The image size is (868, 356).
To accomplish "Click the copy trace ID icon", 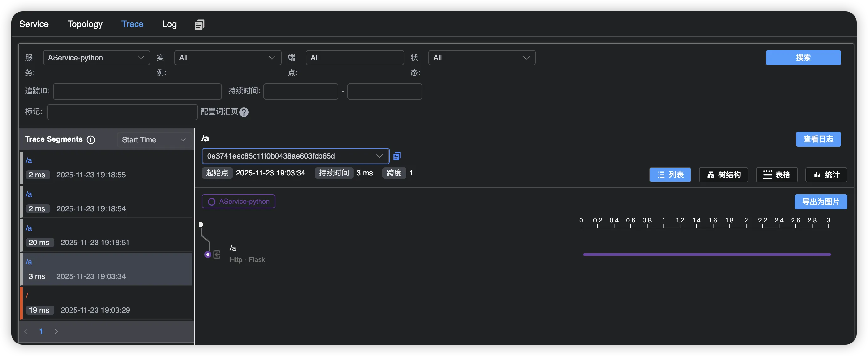I will (397, 156).
